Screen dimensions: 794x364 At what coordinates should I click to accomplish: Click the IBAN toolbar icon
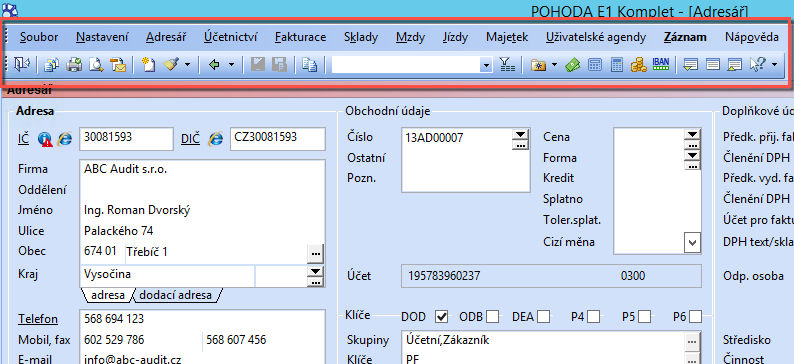coord(661,64)
